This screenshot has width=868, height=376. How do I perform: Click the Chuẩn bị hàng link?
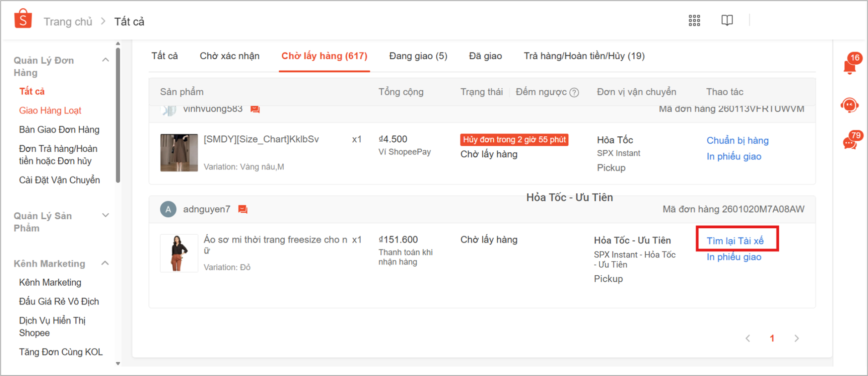coord(737,140)
